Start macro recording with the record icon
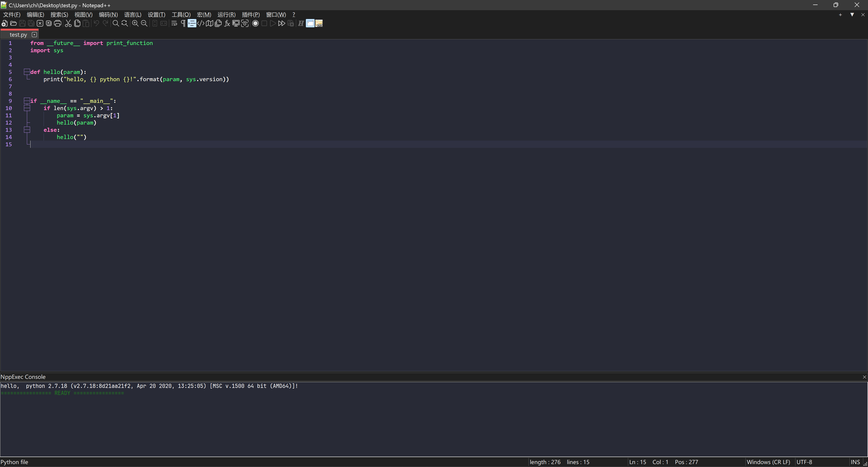The image size is (868, 467). [x=255, y=23]
